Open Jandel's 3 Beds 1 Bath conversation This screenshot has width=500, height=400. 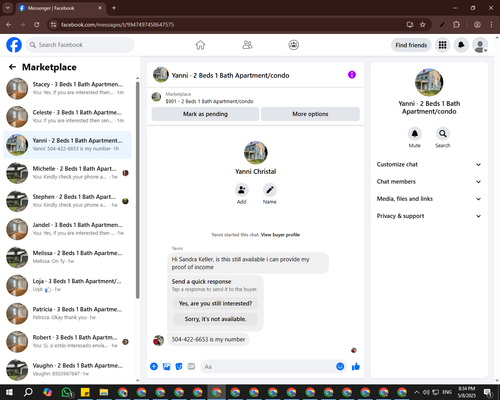tap(67, 229)
